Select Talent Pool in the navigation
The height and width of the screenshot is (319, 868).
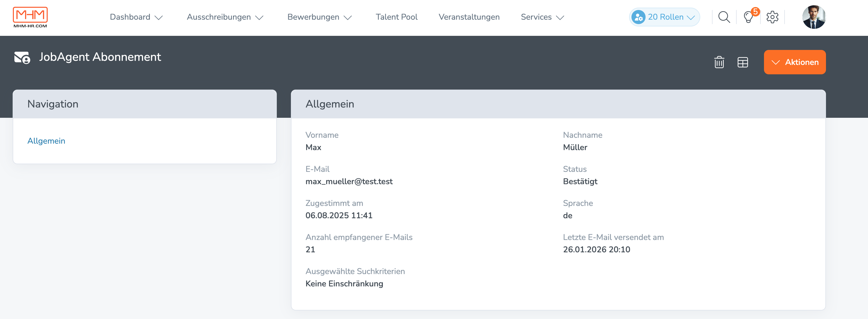point(397,17)
